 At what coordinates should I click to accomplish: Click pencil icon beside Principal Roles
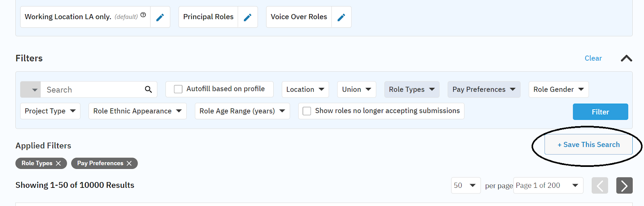pos(248,17)
